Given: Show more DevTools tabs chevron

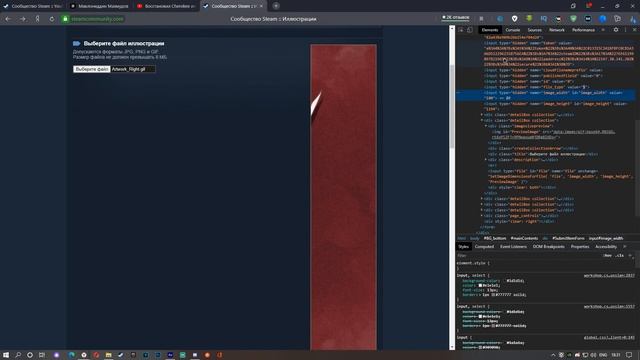Looking at the screenshot, I should pos(603,30).
